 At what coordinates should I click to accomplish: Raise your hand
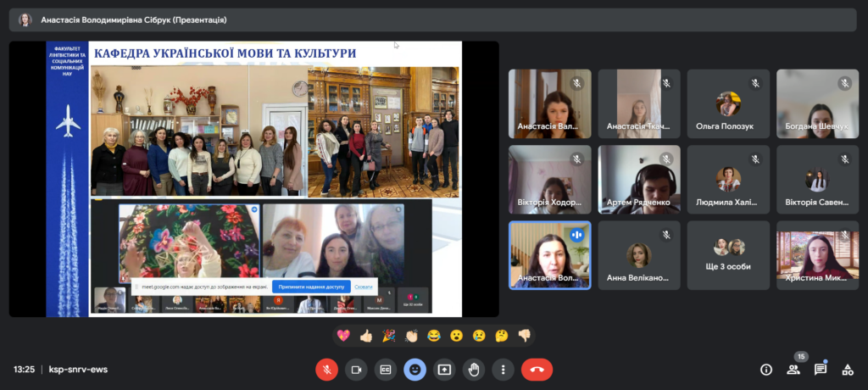(x=474, y=370)
